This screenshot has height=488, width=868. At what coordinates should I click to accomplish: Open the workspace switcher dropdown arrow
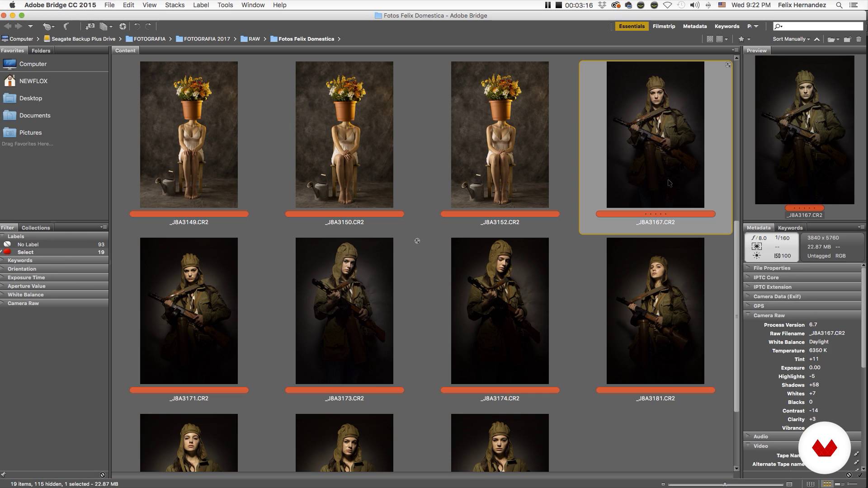pyautogui.click(x=756, y=26)
